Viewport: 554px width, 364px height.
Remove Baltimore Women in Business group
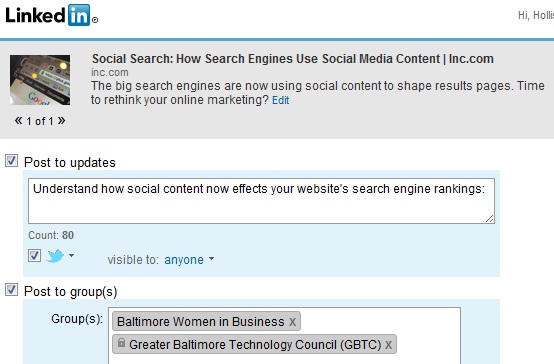pyautogui.click(x=293, y=322)
